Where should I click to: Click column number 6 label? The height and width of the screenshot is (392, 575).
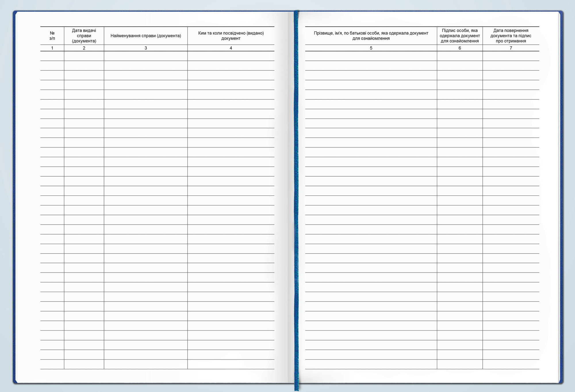point(460,48)
